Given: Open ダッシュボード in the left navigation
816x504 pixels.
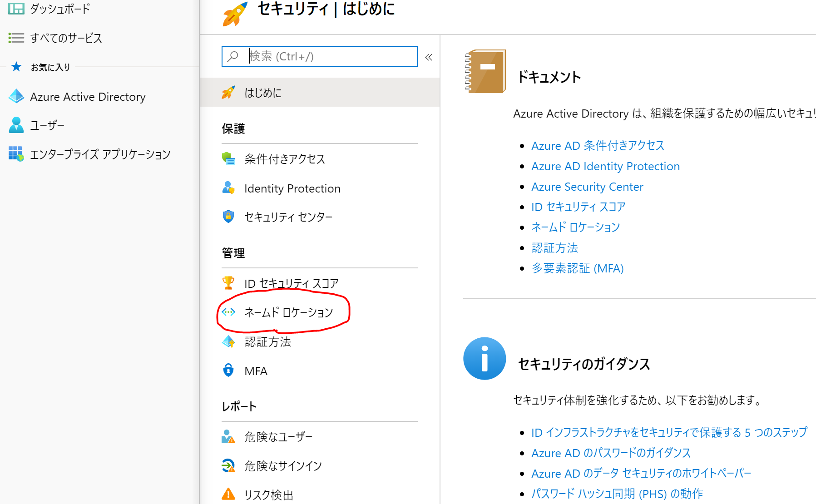Looking at the screenshot, I should 60,9.
